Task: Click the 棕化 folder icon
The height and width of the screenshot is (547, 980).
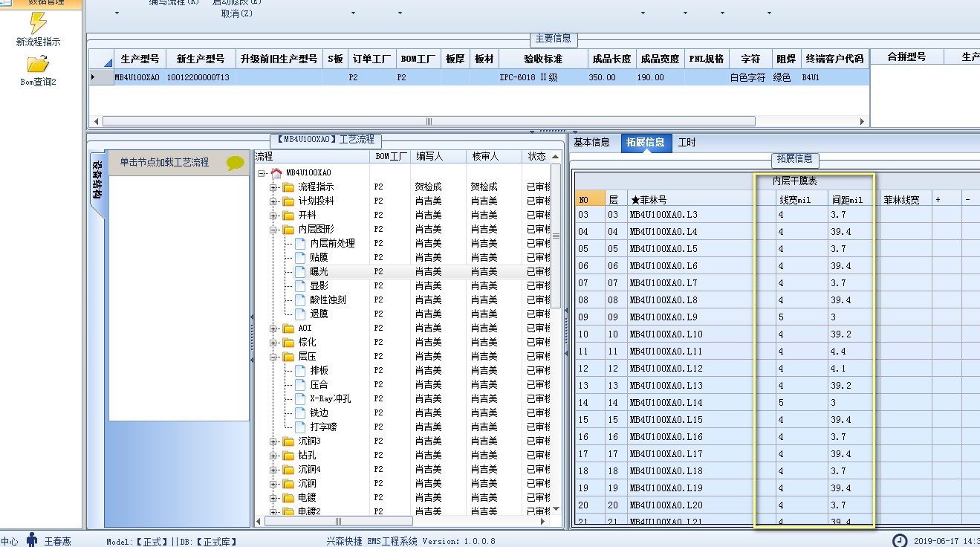Action: click(x=288, y=342)
